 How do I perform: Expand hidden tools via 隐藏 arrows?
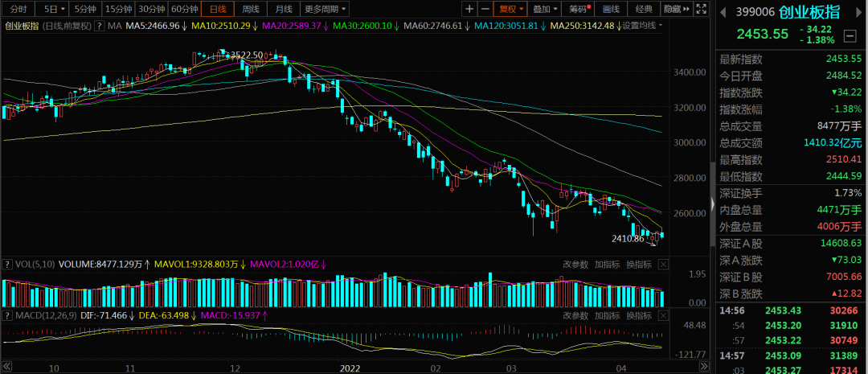coord(677,9)
